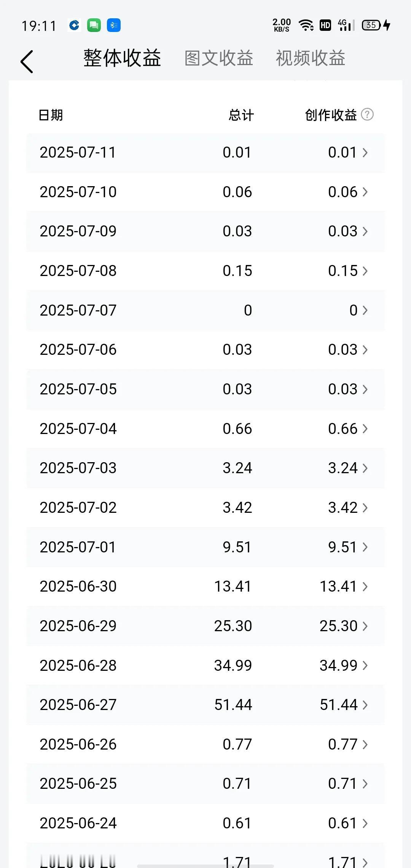Tap the bank app notification icon
This screenshot has height=868, width=411.
pyautogui.click(x=74, y=26)
